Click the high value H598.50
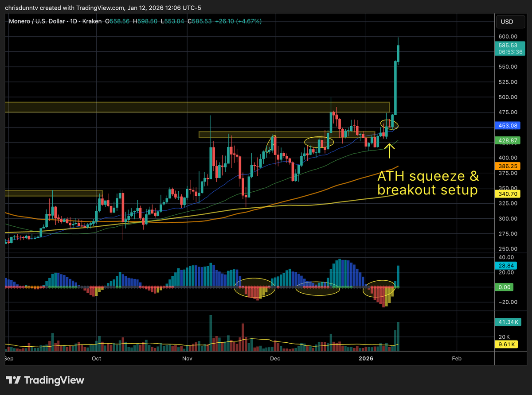Screen dimensions: 532x395 tap(145, 21)
